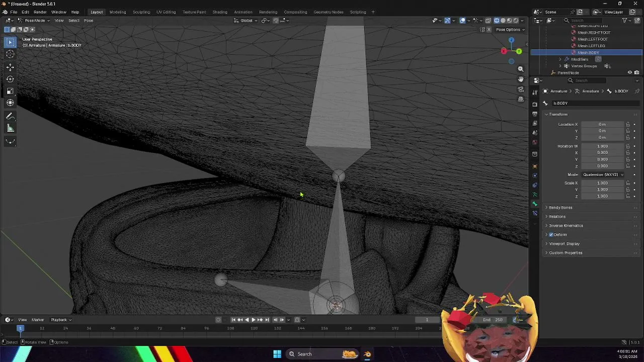Image resolution: width=644 pixels, height=362 pixels.
Task: Click the pan view hand icon
Action: (521, 79)
